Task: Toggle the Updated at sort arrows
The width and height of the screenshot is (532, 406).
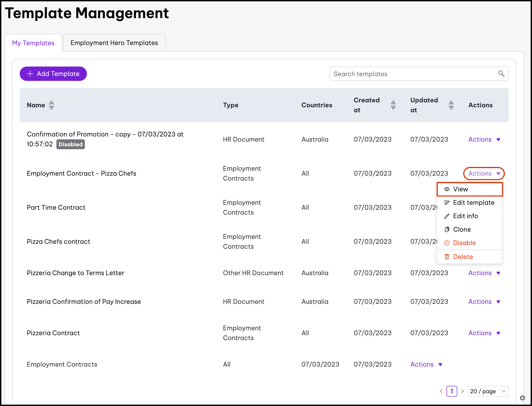Action: pos(451,105)
